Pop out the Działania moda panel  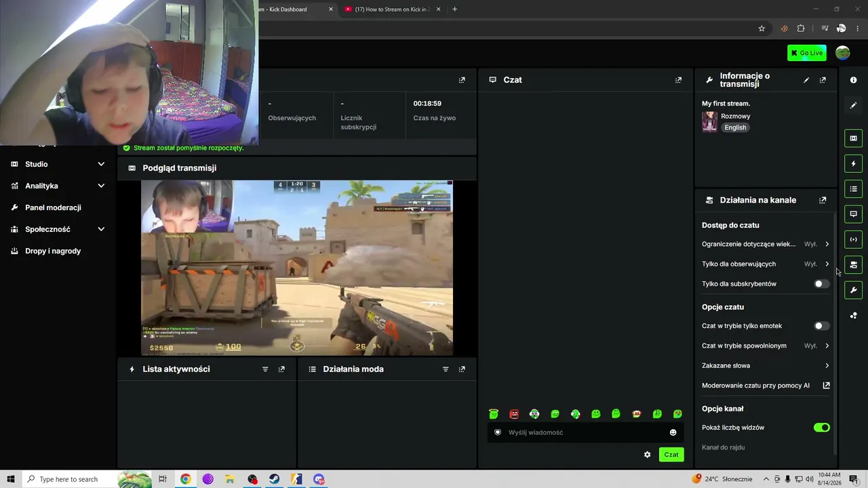click(462, 369)
